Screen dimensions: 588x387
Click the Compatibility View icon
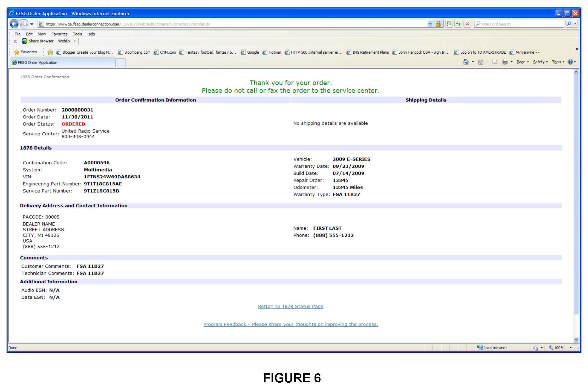tap(449, 24)
